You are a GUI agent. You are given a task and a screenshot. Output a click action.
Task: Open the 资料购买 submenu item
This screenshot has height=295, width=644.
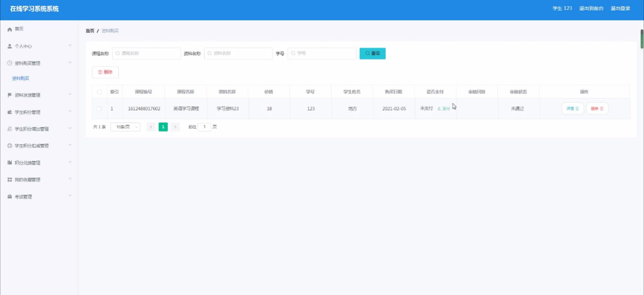20,78
